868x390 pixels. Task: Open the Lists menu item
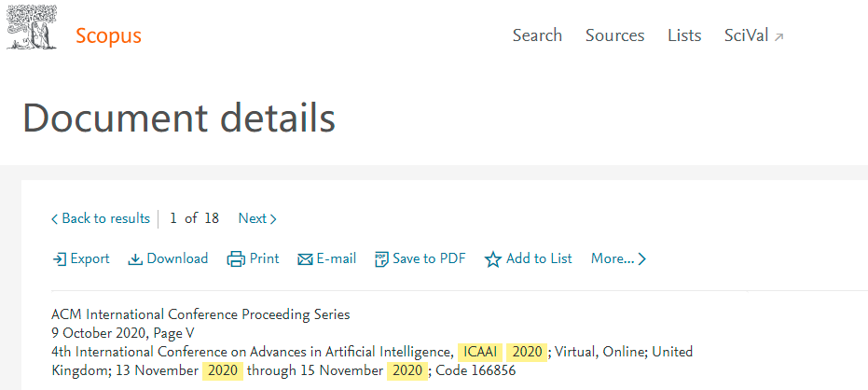(x=684, y=35)
